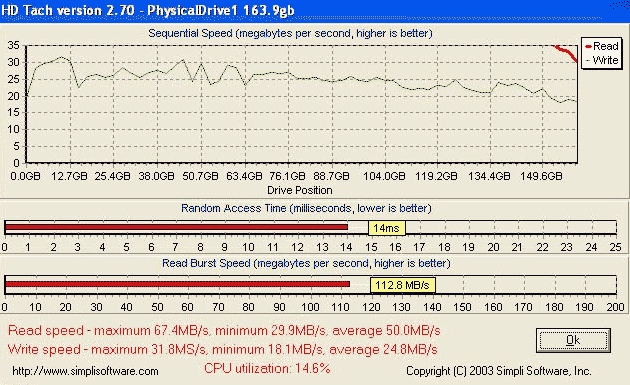Click the 119.2GB axis label
The image size is (630, 385).
[436, 176]
